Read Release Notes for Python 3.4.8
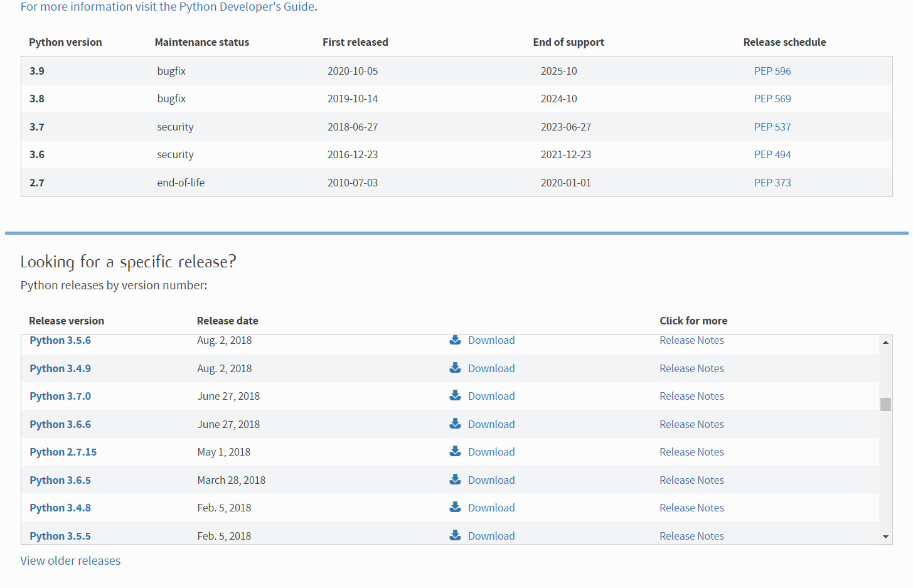 point(691,508)
